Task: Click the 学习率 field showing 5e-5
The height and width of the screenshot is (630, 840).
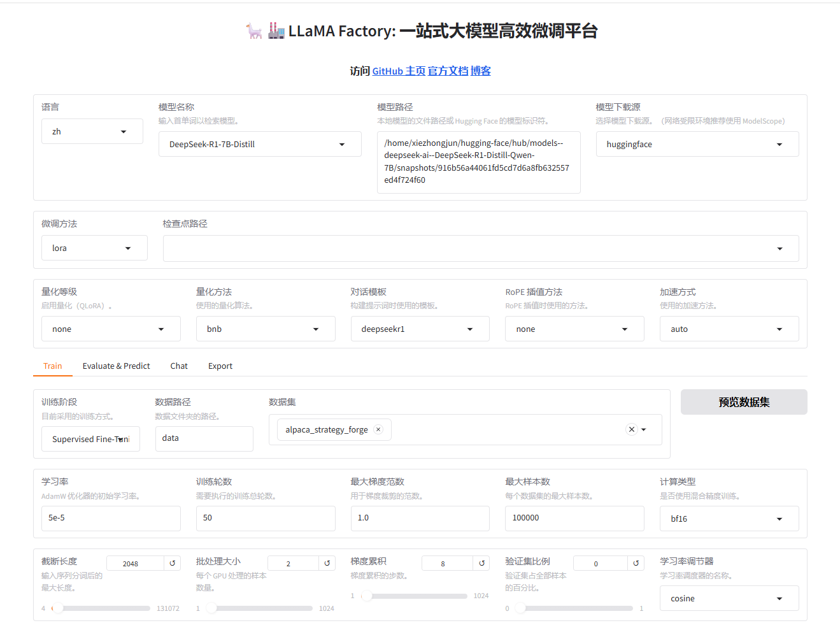Action: (x=111, y=519)
